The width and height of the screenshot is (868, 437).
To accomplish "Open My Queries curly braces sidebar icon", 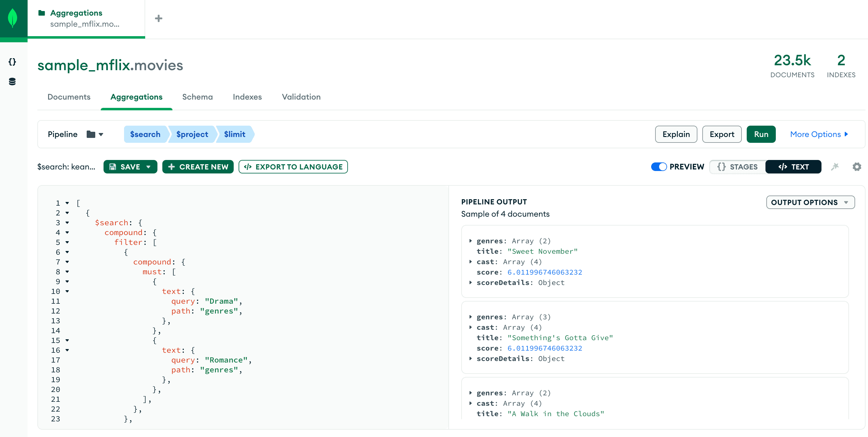I will [x=12, y=62].
